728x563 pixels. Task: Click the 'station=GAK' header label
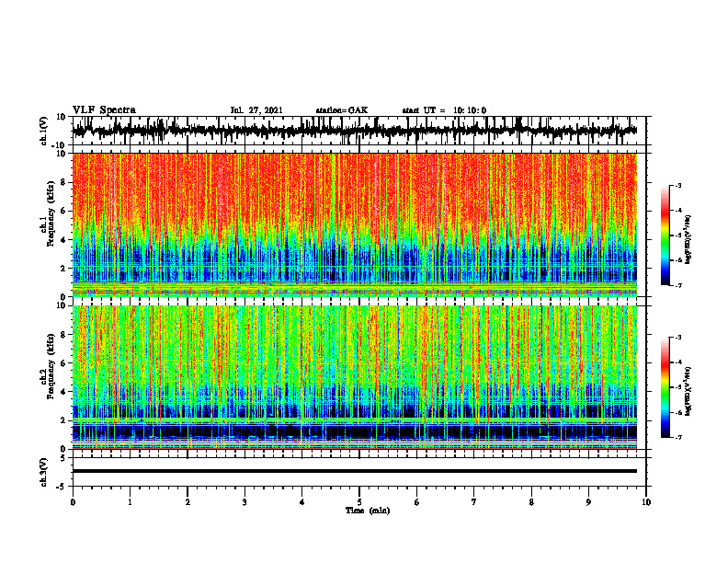[x=342, y=110]
